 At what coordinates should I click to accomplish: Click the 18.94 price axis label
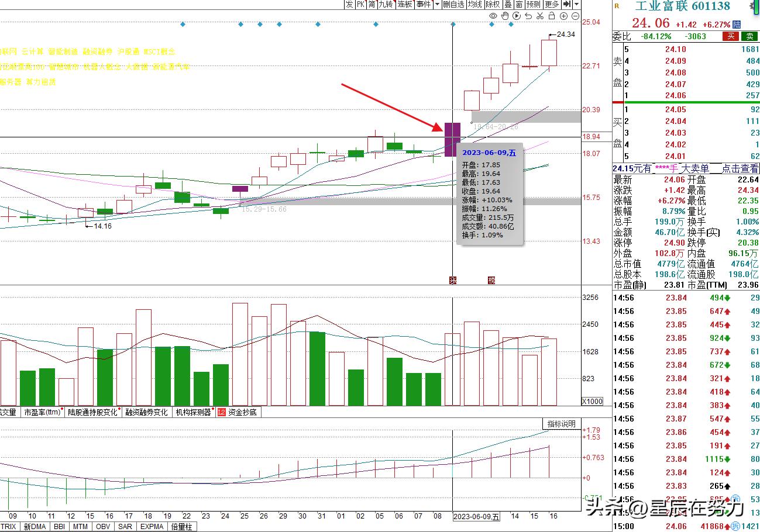(592, 137)
